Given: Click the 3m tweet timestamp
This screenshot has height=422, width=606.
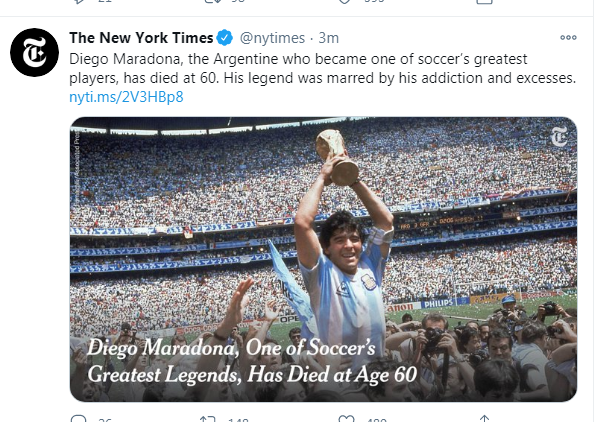Looking at the screenshot, I should [x=328, y=39].
